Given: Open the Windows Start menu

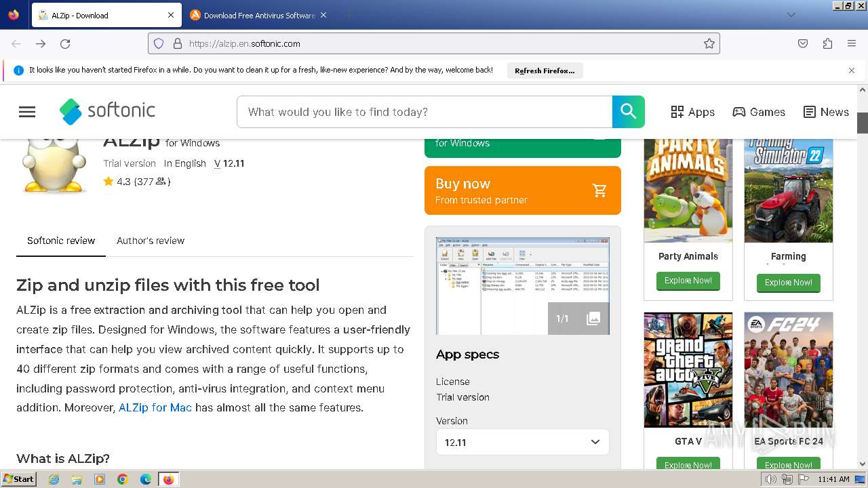Looking at the screenshot, I should pyautogui.click(x=18, y=479).
